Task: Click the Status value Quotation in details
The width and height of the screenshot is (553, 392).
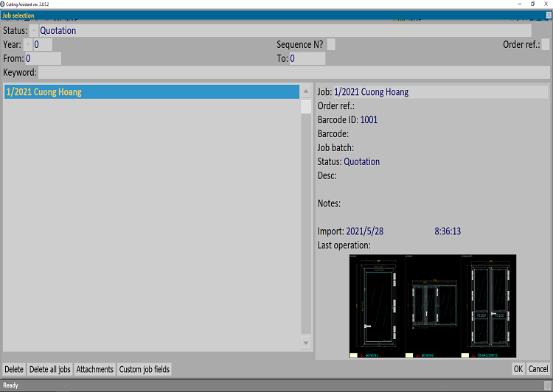Action: tap(362, 162)
